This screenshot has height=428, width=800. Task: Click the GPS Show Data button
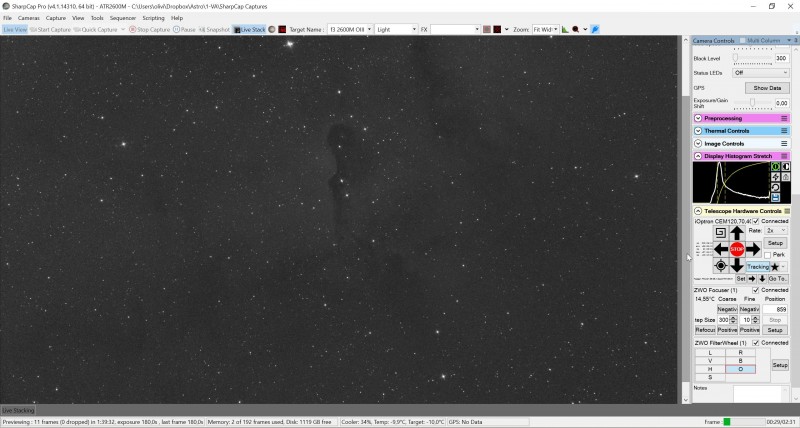click(767, 88)
